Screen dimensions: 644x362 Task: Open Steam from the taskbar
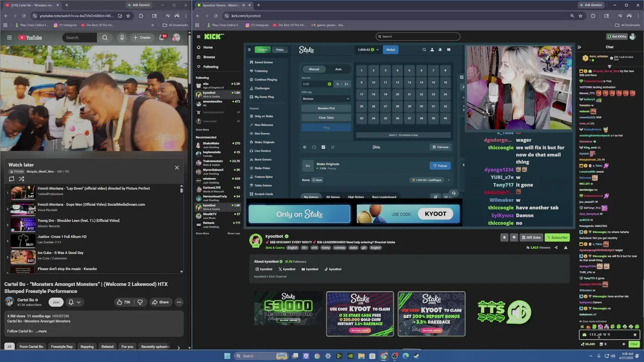pyautogui.click(x=417, y=356)
